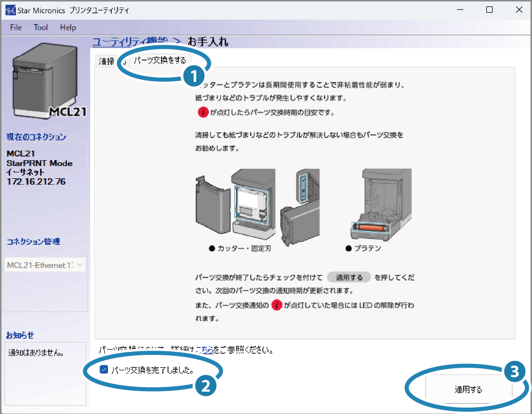Viewport: 532px width, 414px height.
Task: Toggle the 'パーツ交換を完了しました。' checkbox
Action: click(104, 369)
